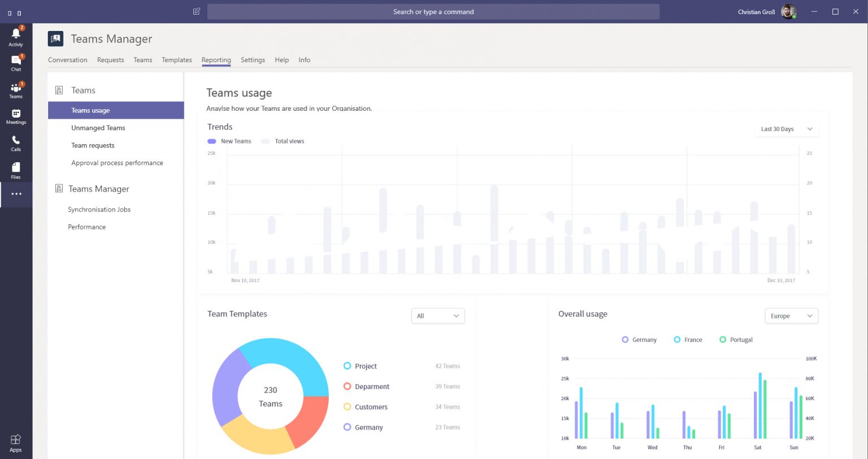Open the Europe region dropdown
This screenshot has height=459, width=868.
791,316
